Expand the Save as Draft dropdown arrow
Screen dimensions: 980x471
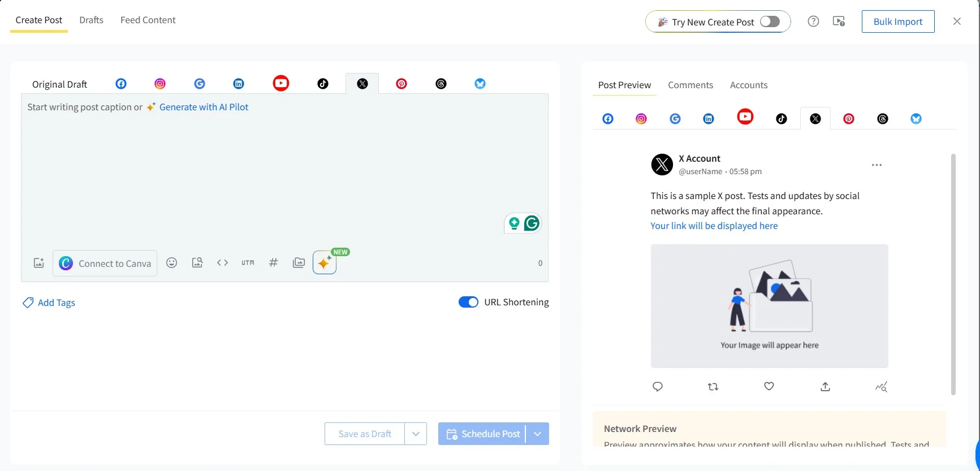click(x=416, y=434)
